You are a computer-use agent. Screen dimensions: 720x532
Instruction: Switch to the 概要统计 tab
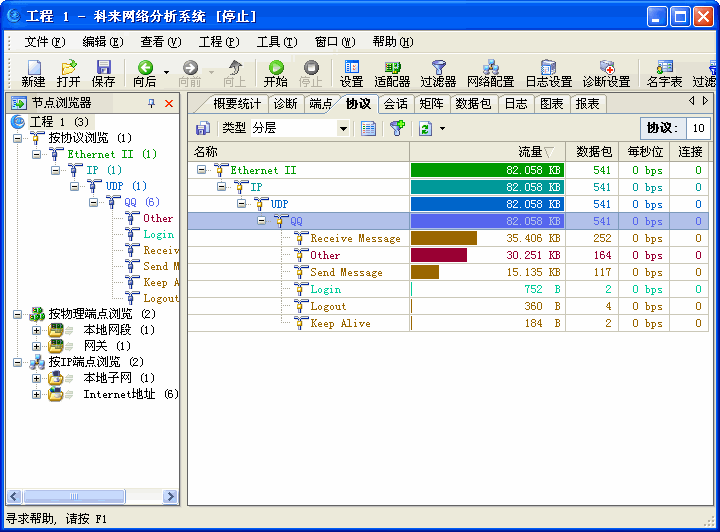click(236, 104)
